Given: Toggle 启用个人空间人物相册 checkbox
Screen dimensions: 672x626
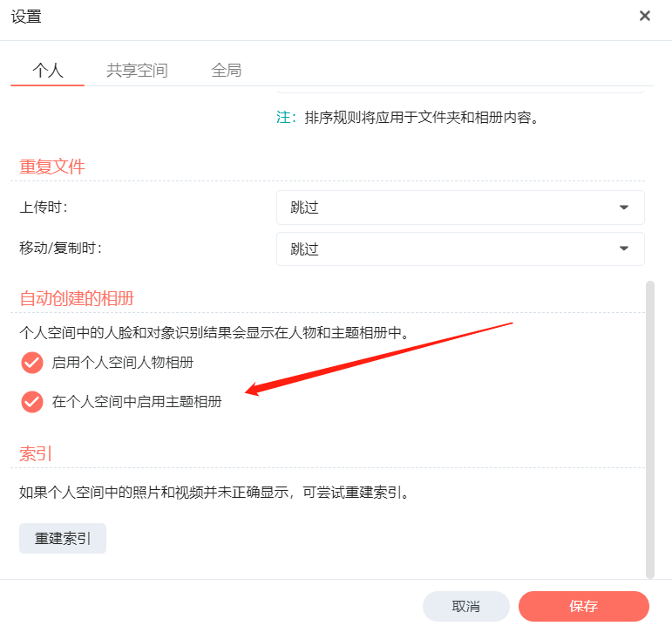Looking at the screenshot, I should tap(31, 363).
